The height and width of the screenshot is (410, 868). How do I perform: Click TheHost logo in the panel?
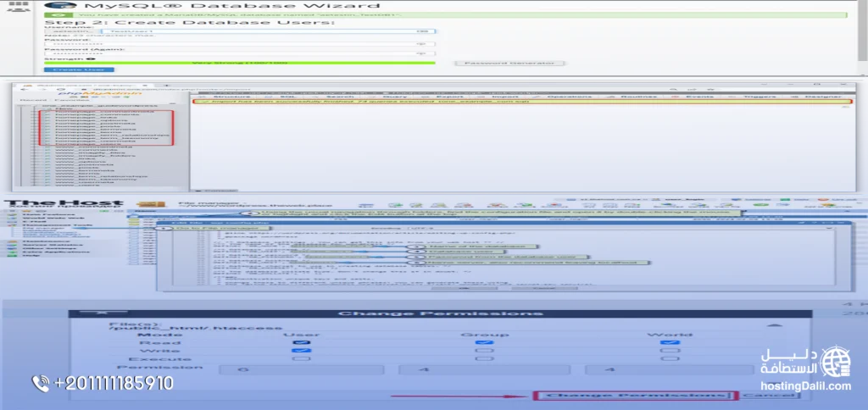pyautogui.click(x=64, y=205)
